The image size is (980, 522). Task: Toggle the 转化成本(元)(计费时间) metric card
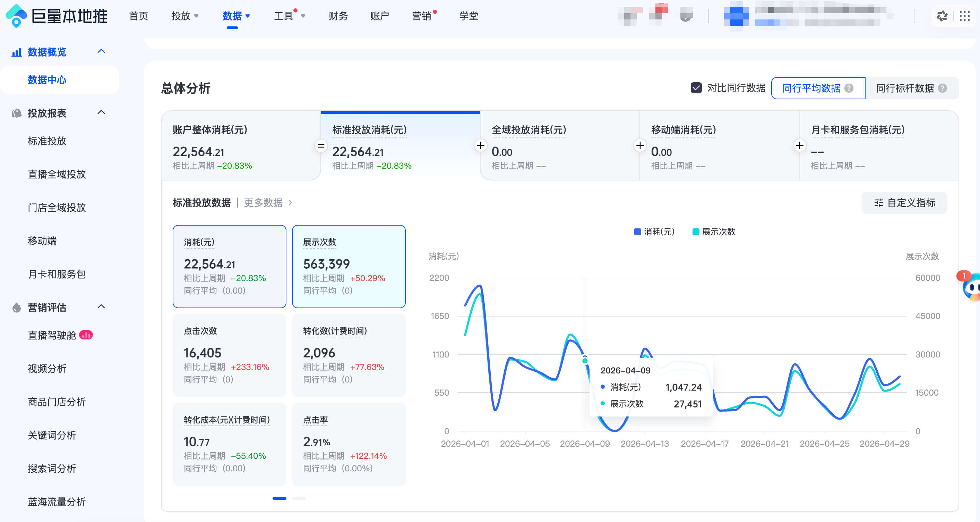(x=230, y=444)
